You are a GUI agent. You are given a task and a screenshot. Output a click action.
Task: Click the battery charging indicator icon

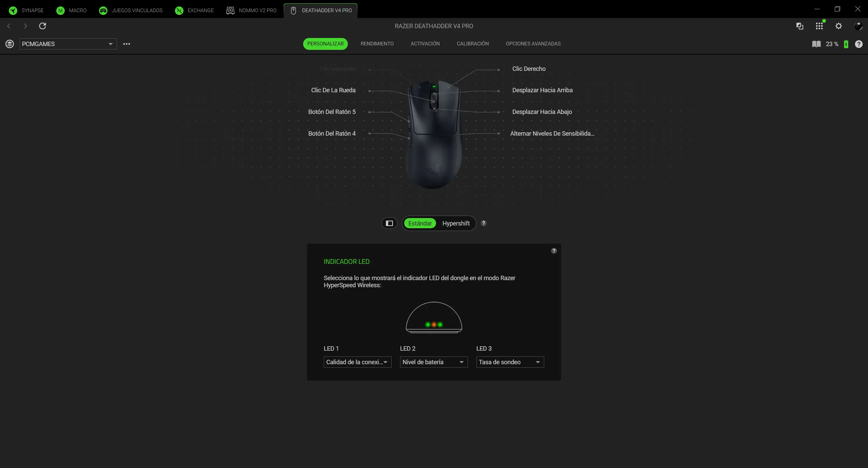click(846, 44)
